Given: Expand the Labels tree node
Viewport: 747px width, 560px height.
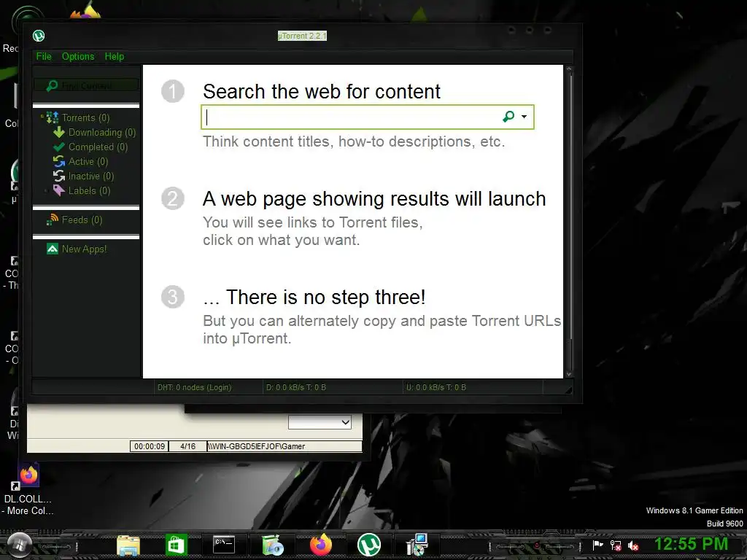Looking at the screenshot, I should 46,191.
